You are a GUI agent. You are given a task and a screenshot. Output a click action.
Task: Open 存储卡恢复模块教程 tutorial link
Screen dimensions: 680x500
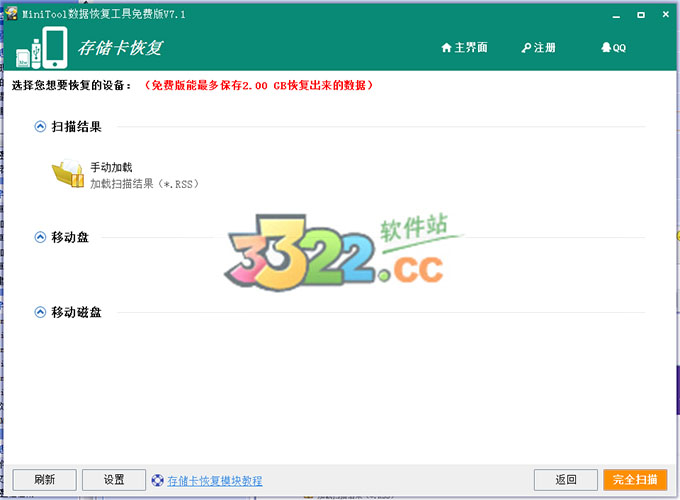[x=215, y=480]
